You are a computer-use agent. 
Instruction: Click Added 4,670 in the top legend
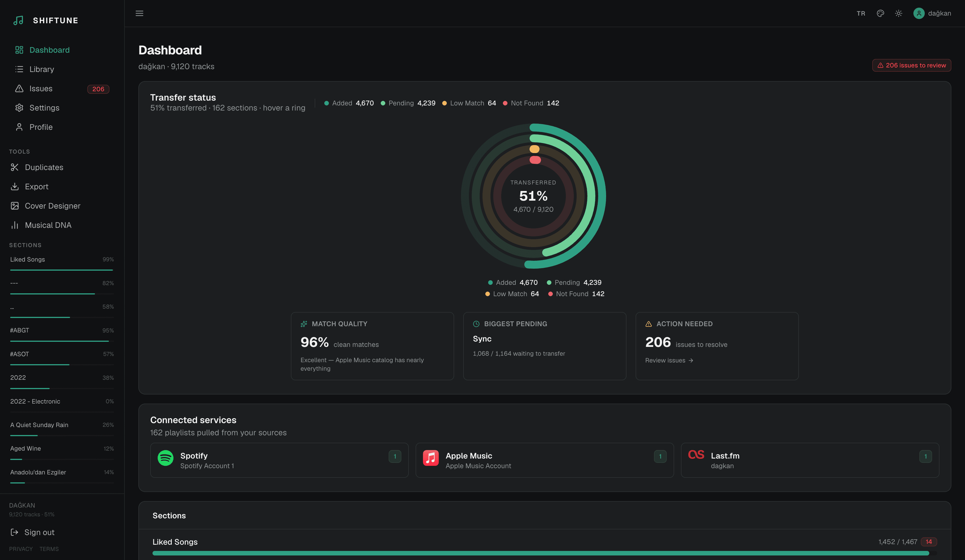(x=349, y=103)
